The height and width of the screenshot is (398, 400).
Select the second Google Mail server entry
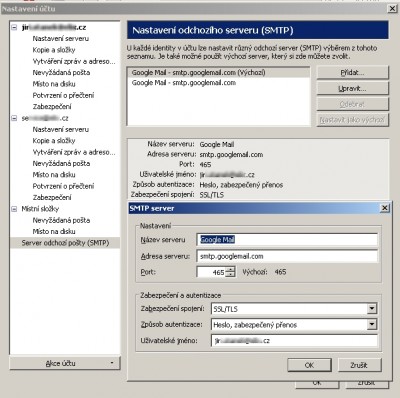click(218, 83)
